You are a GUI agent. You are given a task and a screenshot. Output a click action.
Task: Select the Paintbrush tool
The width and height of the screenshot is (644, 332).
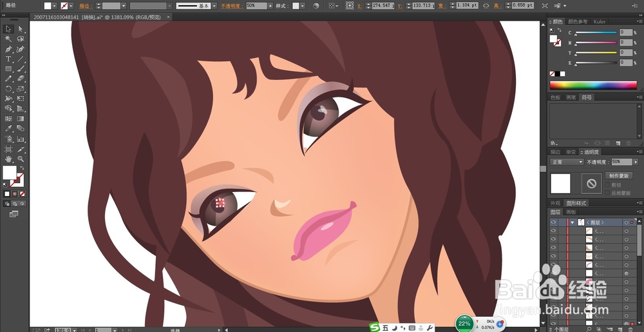21,69
